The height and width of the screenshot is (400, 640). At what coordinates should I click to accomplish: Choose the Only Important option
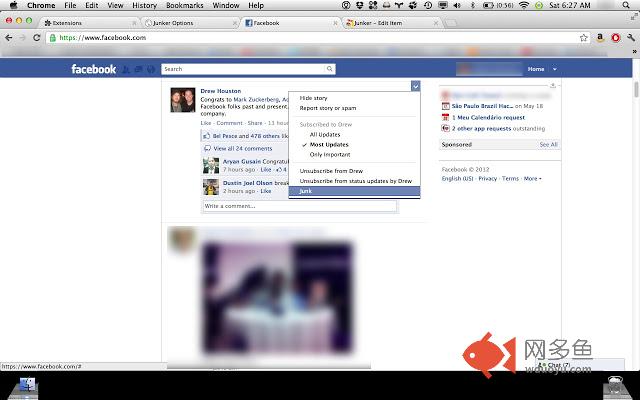coord(329,155)
